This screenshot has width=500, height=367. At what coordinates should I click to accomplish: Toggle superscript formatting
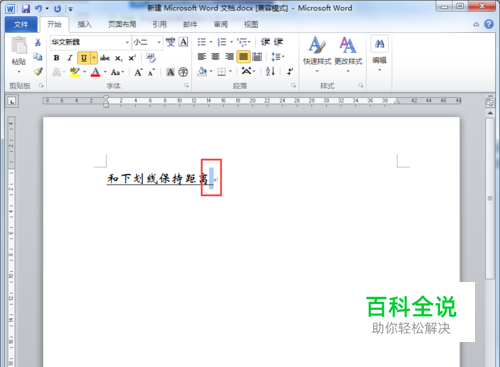click(132, 58)
